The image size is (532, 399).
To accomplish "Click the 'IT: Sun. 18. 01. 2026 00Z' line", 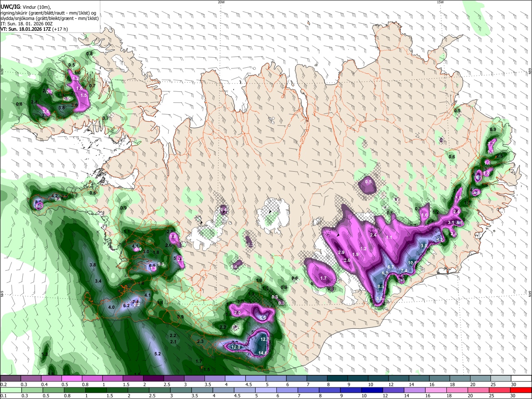I will [27, 24].
